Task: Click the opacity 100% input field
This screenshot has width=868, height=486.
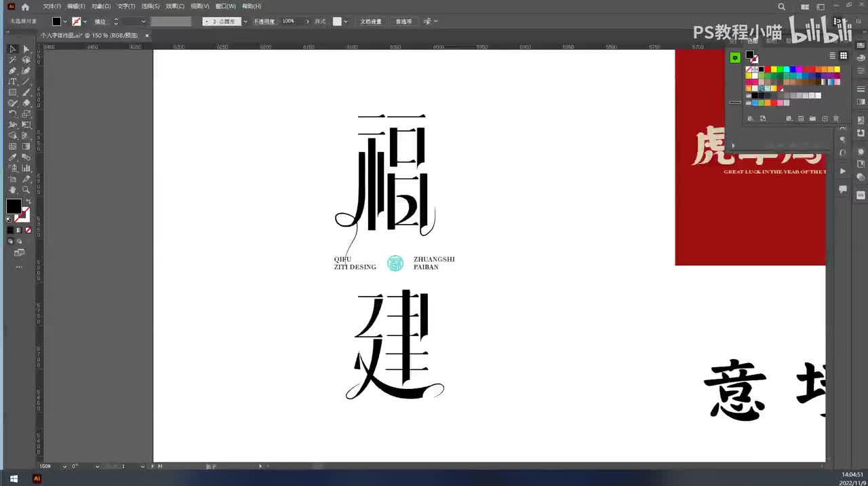Action: [291, 22]
